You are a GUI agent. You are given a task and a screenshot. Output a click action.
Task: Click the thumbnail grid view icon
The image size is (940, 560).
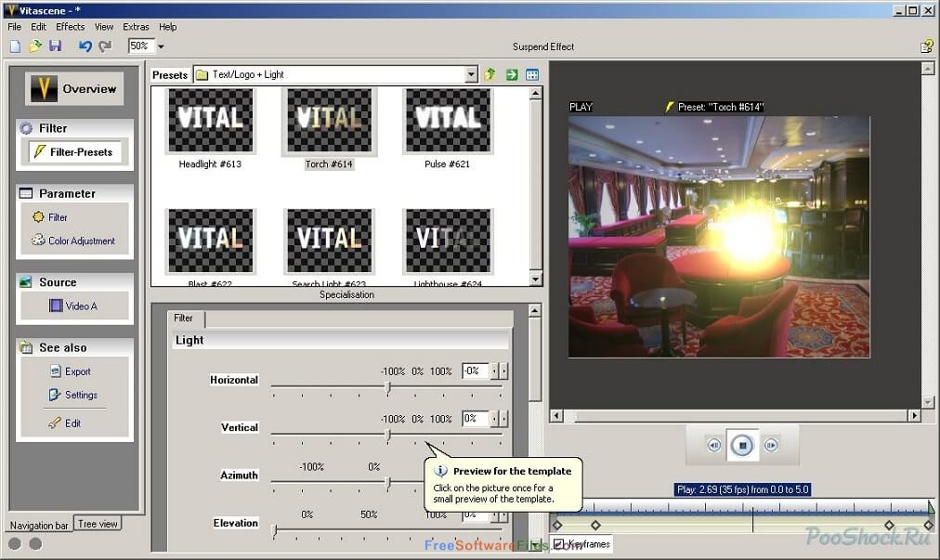(531, 74)
